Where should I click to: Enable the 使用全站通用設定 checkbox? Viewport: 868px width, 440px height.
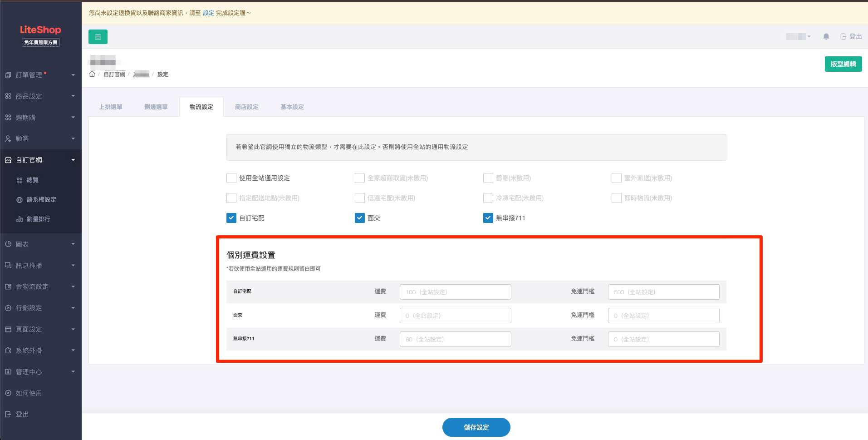tap(231, 178)
